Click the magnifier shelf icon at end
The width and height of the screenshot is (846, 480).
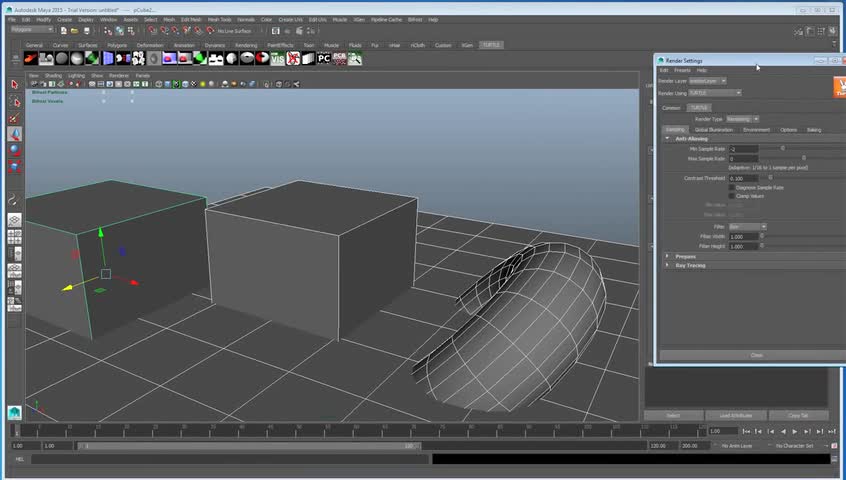coord(355,58)
